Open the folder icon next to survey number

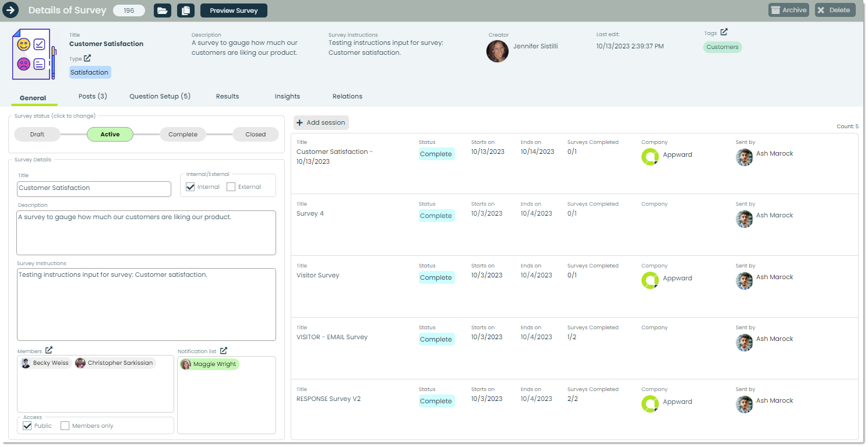pos(163,10)
